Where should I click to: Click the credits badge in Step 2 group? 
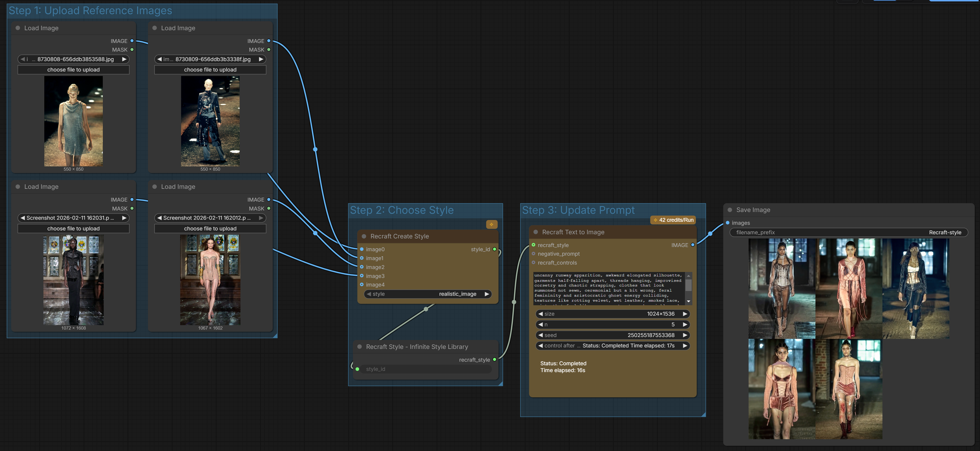(x=492, y=224)
